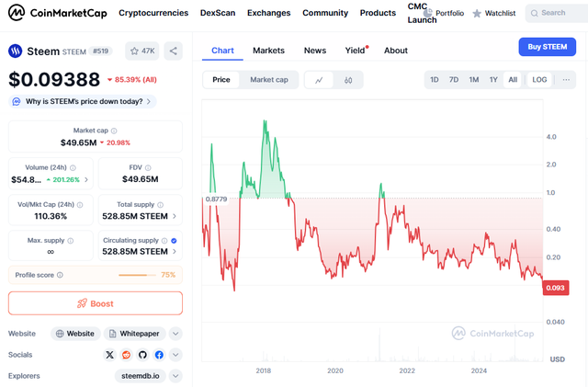
Task: Click the Buy STEEM button
Action: click(547, 47)
